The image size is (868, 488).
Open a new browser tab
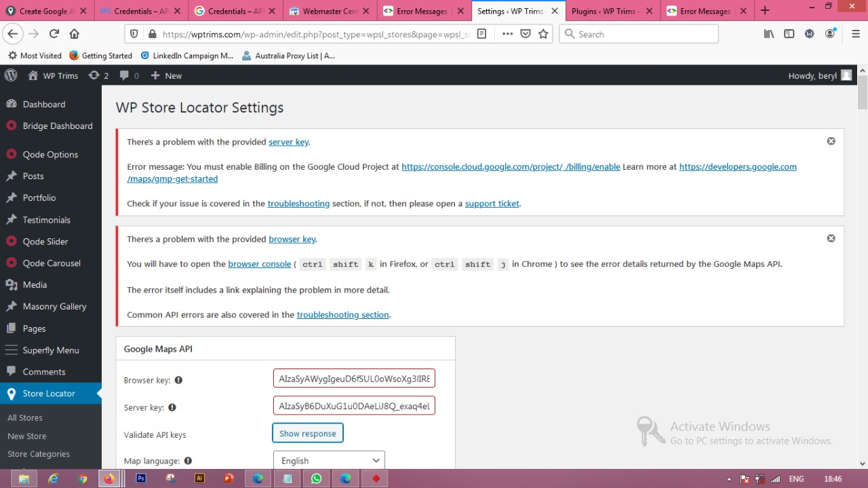click(765, 11)
